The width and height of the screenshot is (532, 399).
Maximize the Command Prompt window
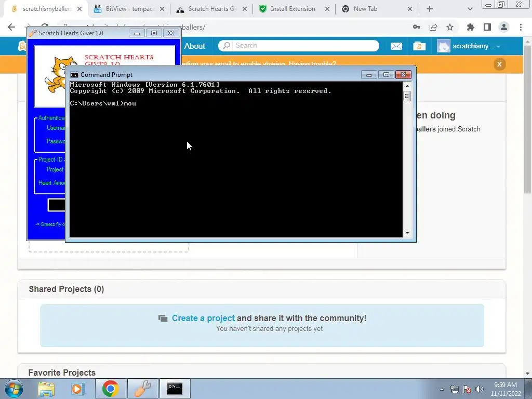click(x=386, y=75)
